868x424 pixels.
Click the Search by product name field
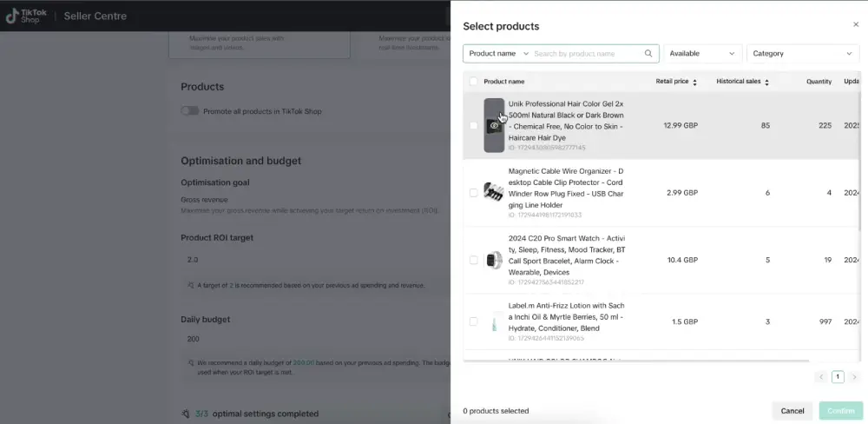click(587, 54)
